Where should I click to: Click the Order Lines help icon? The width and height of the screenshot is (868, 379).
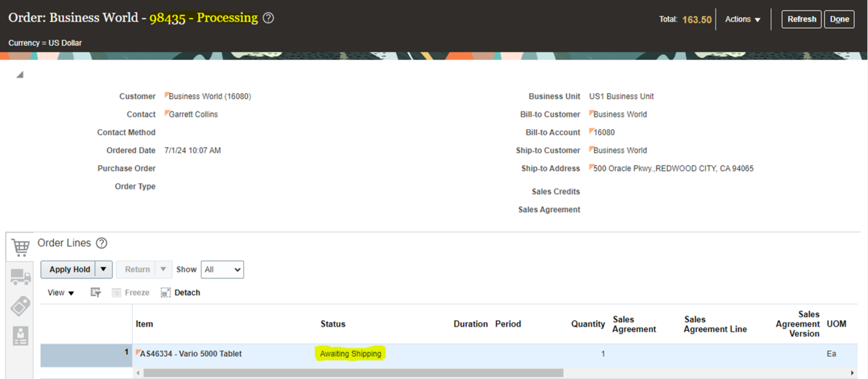(101, 243)
